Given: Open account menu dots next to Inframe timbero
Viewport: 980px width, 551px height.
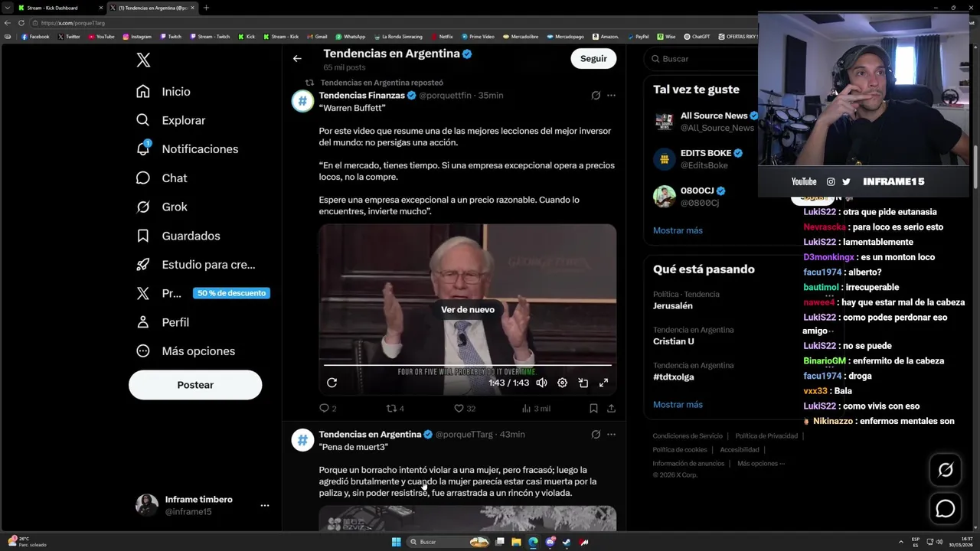Looking at the screenshot, I should [265, 506].
